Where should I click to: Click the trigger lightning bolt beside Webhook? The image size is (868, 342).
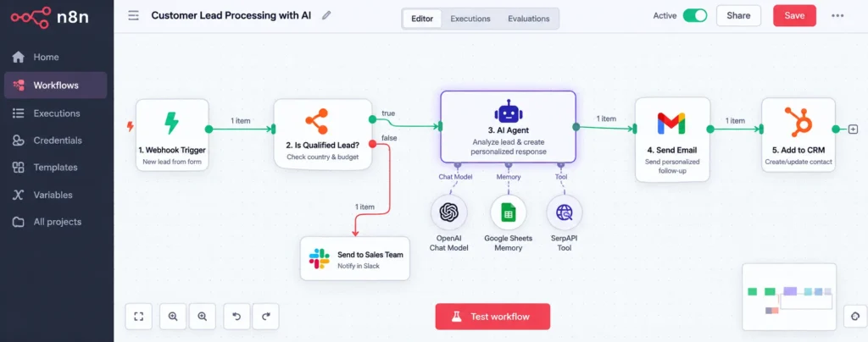130,126
